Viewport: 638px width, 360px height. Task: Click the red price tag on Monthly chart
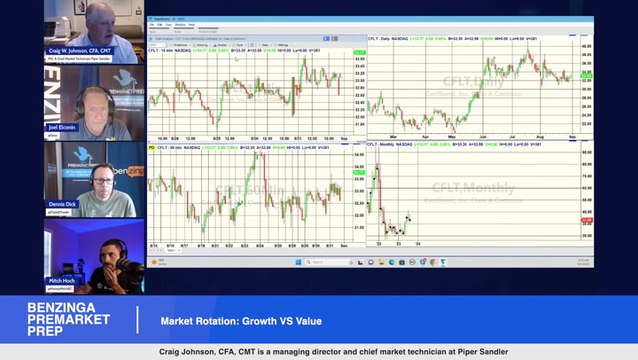[x=586, y=220]
